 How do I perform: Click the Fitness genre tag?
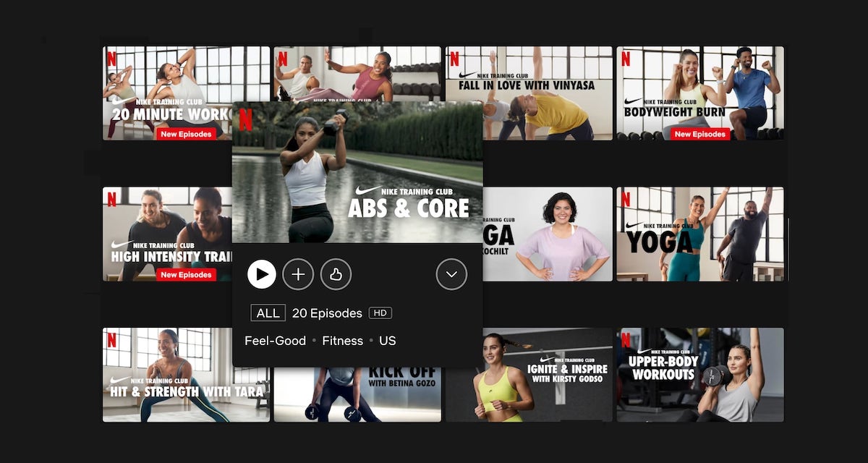click(342, 341)
